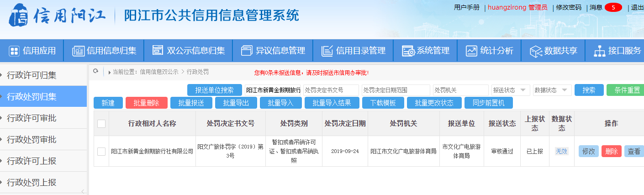Screen dimensions: 644x195
Task: Click the 信用信息归集 icon in navigation
Action: 78,51
